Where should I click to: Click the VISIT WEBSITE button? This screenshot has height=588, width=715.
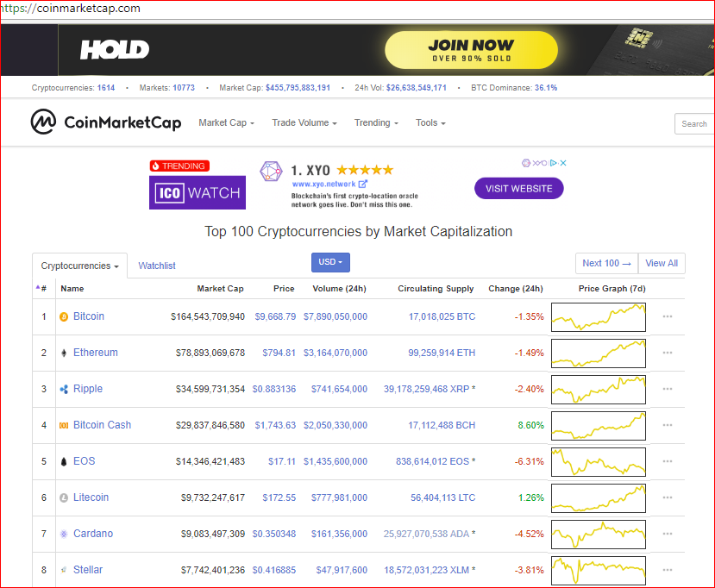[x=519, y=188]
